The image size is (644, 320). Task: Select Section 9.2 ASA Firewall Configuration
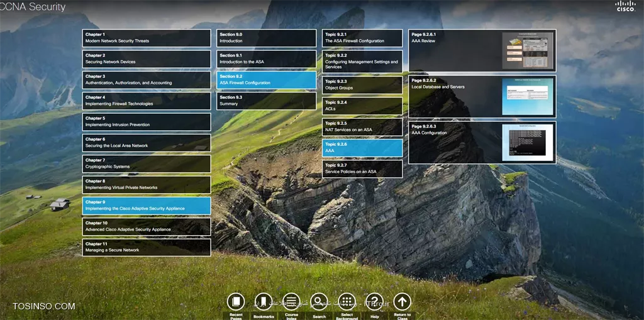pos(267,80)
